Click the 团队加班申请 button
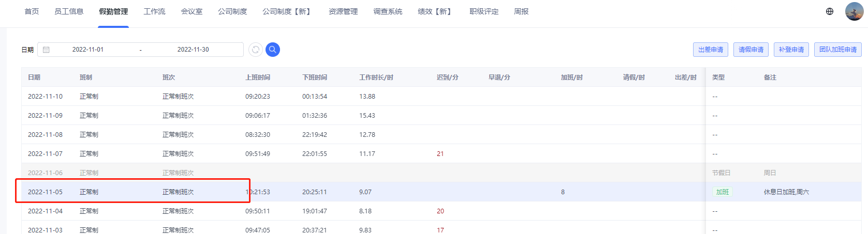868x234 pixels. click(x=838, y=50)
